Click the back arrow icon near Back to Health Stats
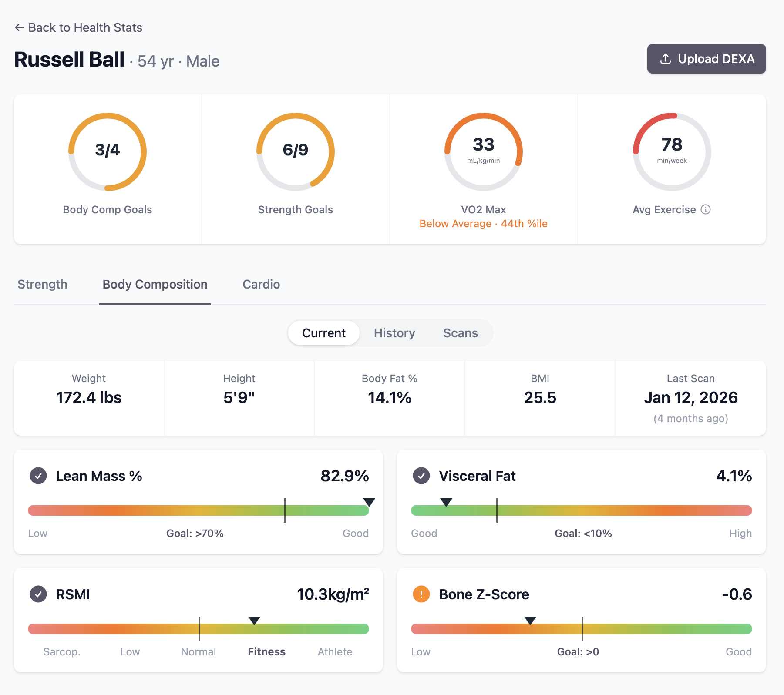This screenshot has width=784, height=695. point(19,27)
